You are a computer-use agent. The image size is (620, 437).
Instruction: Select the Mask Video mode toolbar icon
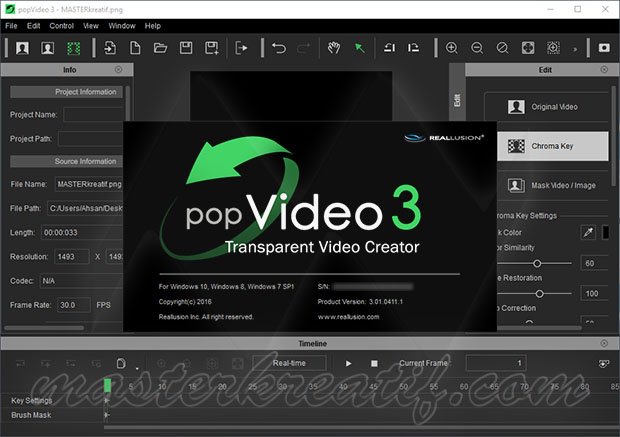tap(47, 48)
